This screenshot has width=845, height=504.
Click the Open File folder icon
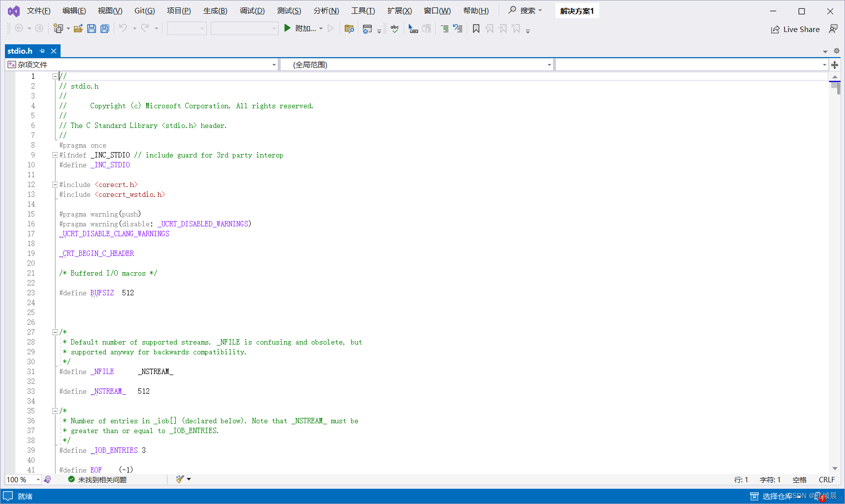[x=78, y=29]
